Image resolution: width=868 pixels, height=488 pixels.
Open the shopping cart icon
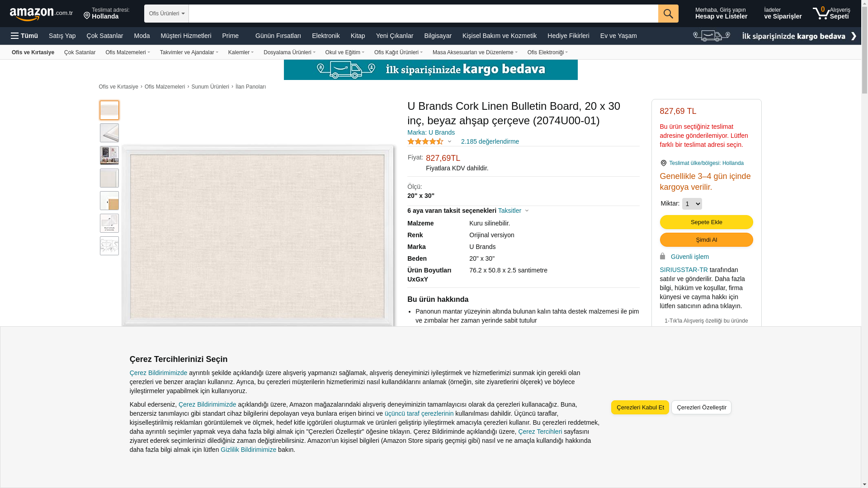point(821,14)
